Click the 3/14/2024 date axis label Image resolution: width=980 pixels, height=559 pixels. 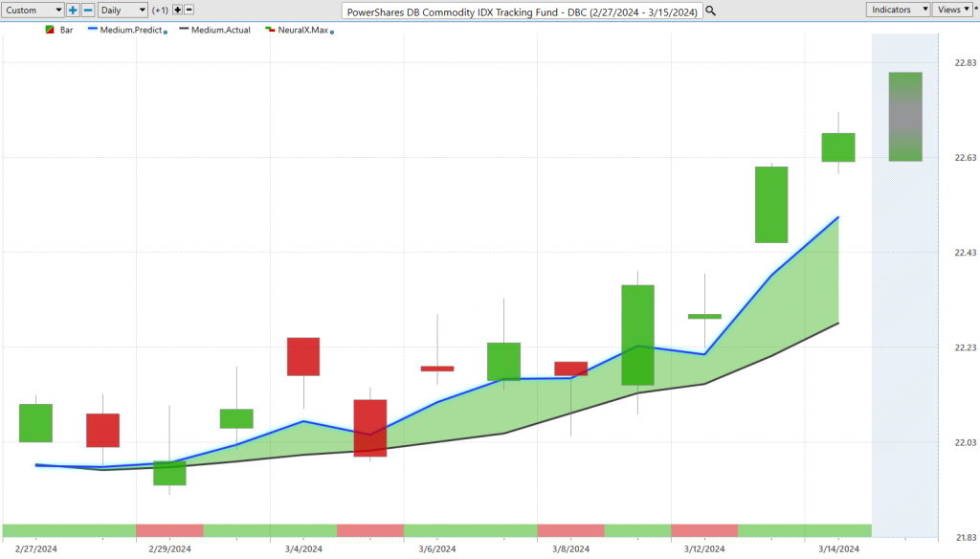[x=838, y=549]
